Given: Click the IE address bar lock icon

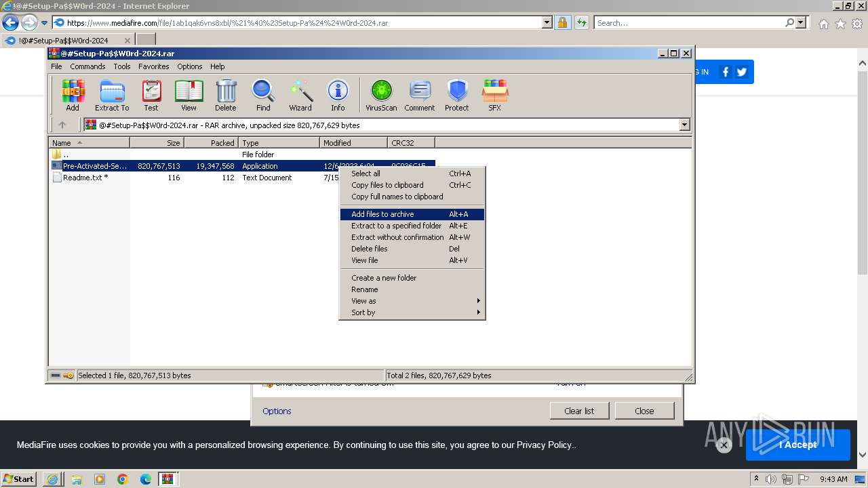Looking at the screenshot, I should 562,23.
